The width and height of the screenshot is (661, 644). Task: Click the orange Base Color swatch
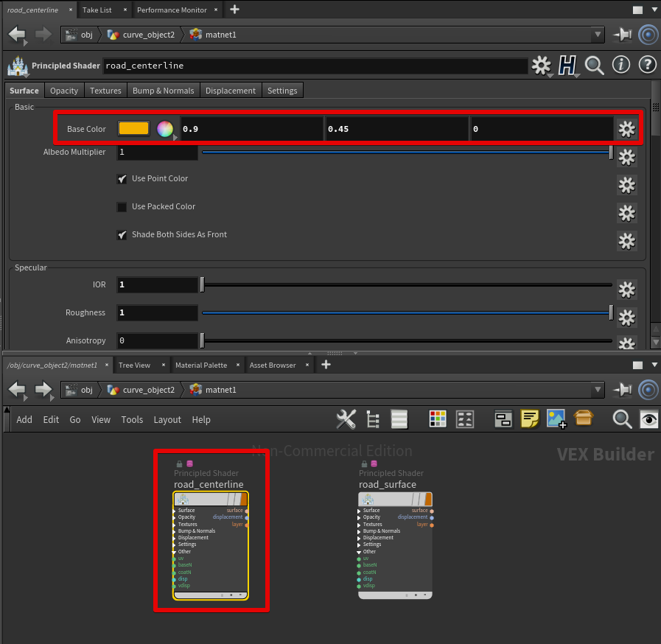(x=133, y=128)
